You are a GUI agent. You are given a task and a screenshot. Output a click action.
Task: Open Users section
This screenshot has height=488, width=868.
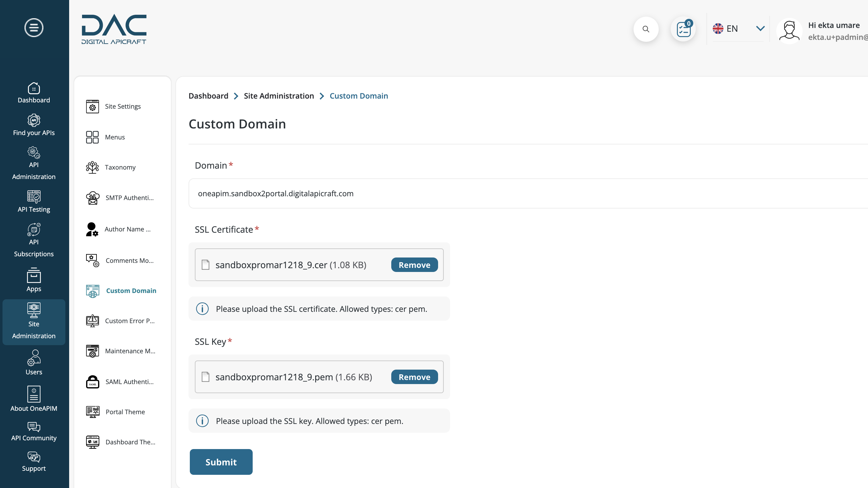[x=34, y=362]
